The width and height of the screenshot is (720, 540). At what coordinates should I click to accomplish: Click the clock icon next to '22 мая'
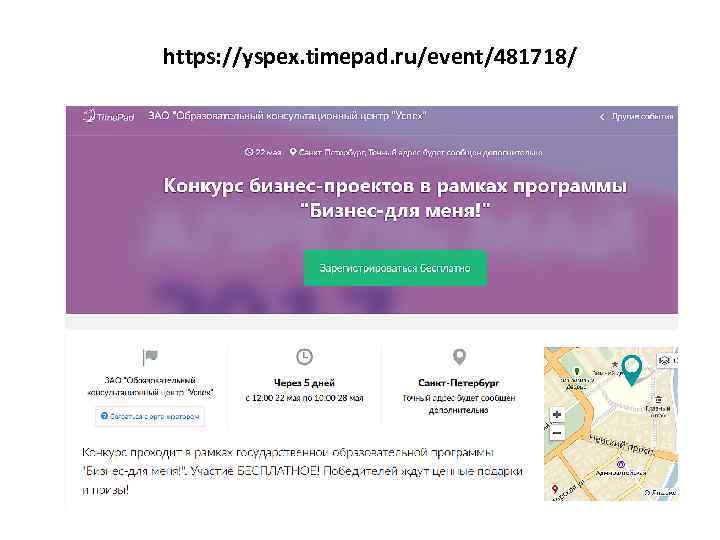pyautogui.click(x=249, y=152)
